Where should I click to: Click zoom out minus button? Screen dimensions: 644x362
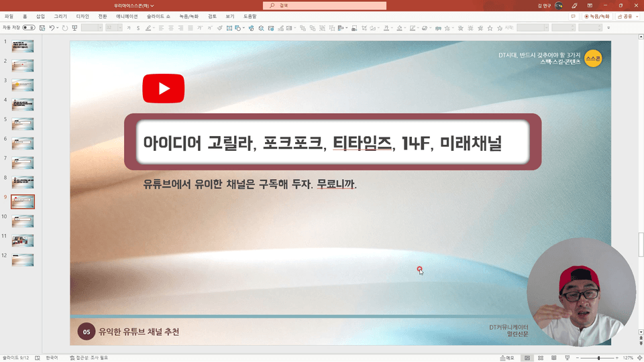pos(578,358)
